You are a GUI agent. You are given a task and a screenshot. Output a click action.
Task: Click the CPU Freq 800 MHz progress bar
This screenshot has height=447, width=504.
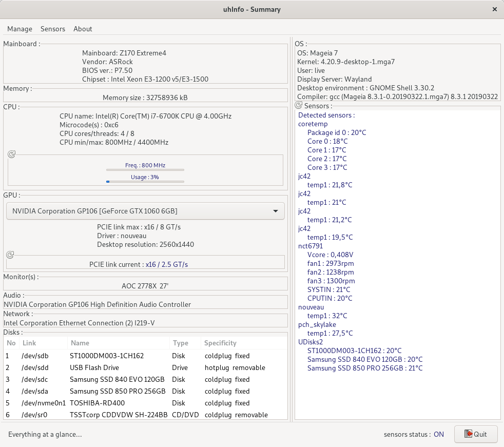[145, 170]
